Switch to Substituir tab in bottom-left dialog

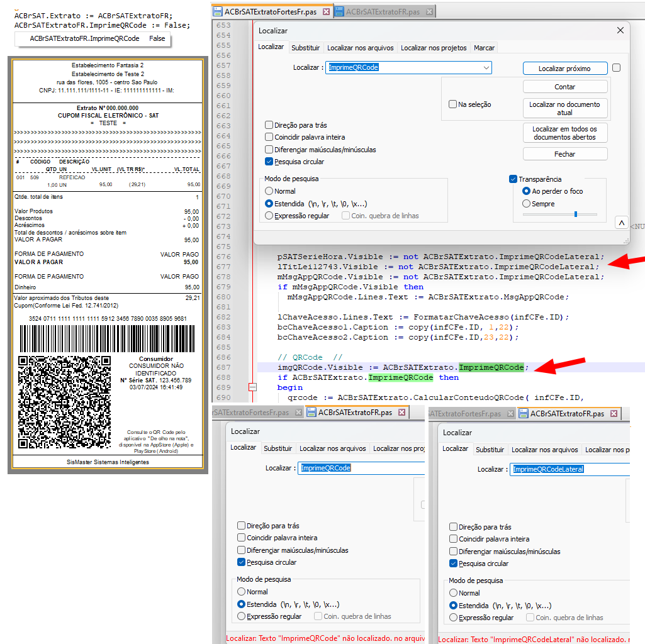[278, 448]
